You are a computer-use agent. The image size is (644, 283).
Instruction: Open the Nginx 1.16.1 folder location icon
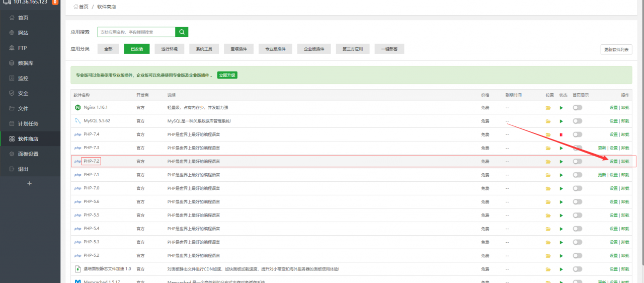click(548, 108)
